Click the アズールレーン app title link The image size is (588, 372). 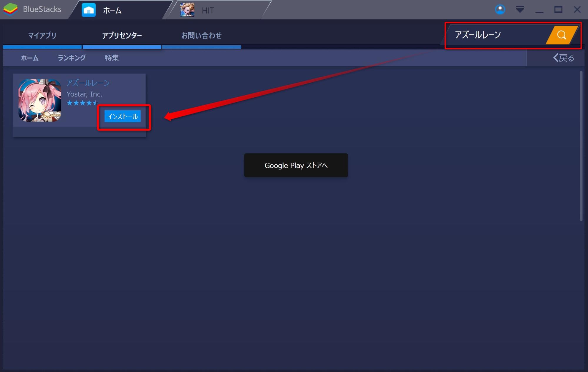88,83
